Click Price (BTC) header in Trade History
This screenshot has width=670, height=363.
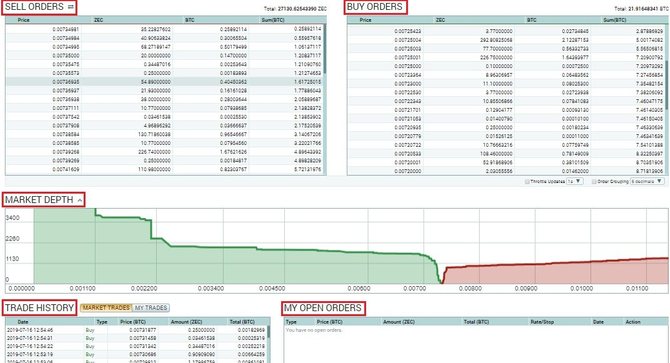tap(133, 322)
